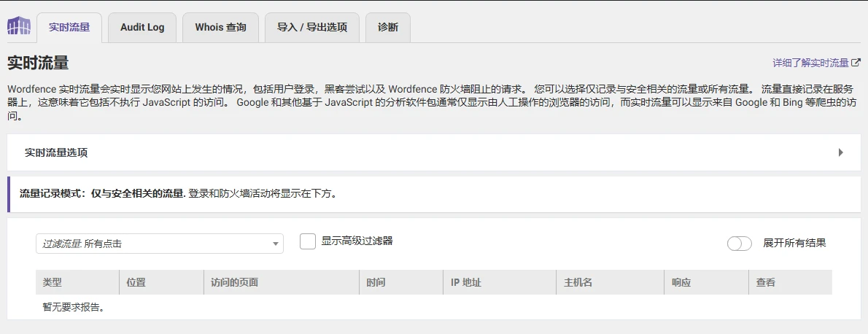Click the 实时流量 page heading
Image resolution: width=868 pixels, height=334 pixels.
(38, 63)
